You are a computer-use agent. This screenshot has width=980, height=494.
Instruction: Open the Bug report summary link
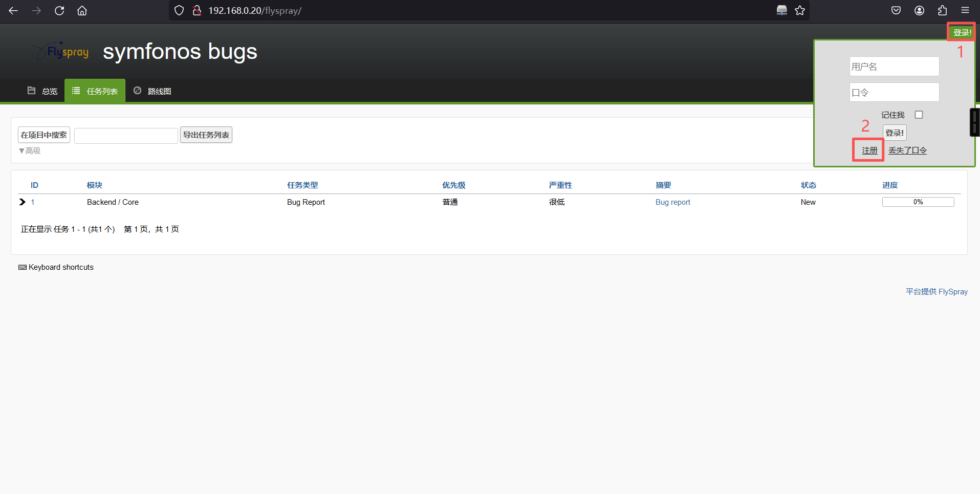[673, 202]
